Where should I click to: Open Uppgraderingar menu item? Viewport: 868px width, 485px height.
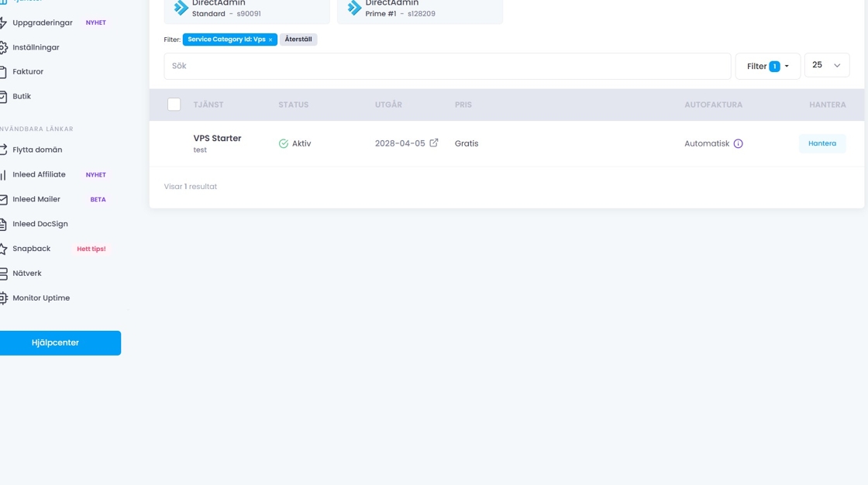(42, 22)
